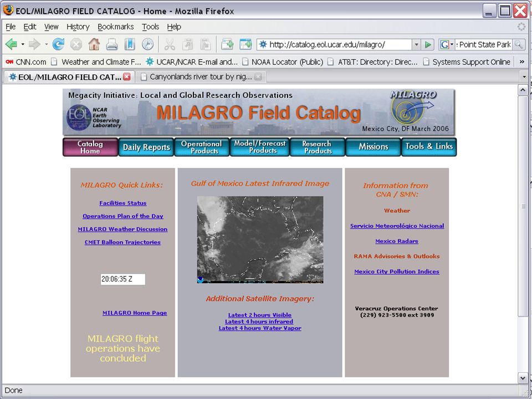The height and width of the screenshot is (399, 532).
Task: Open the CNN.com bookmark
Action: [x=26, y=62]
